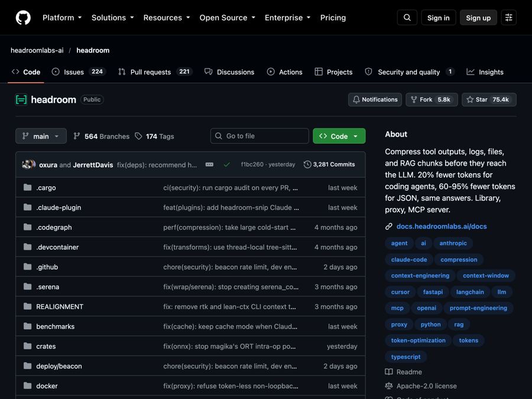Select the context-engineering topic tag
The height and width of the screenshot is (399, 532).
pos(420,275)
